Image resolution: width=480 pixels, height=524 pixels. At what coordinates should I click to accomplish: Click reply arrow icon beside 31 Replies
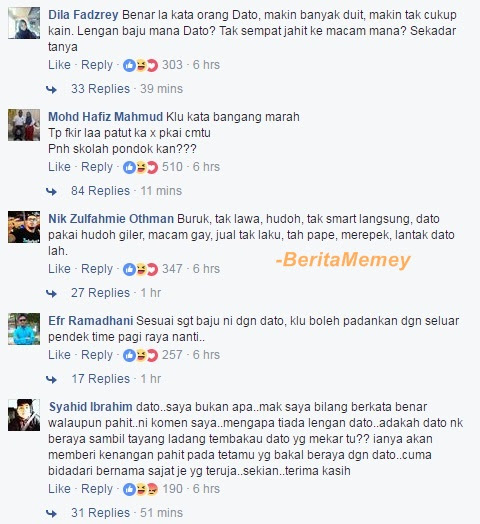(51, 513)
